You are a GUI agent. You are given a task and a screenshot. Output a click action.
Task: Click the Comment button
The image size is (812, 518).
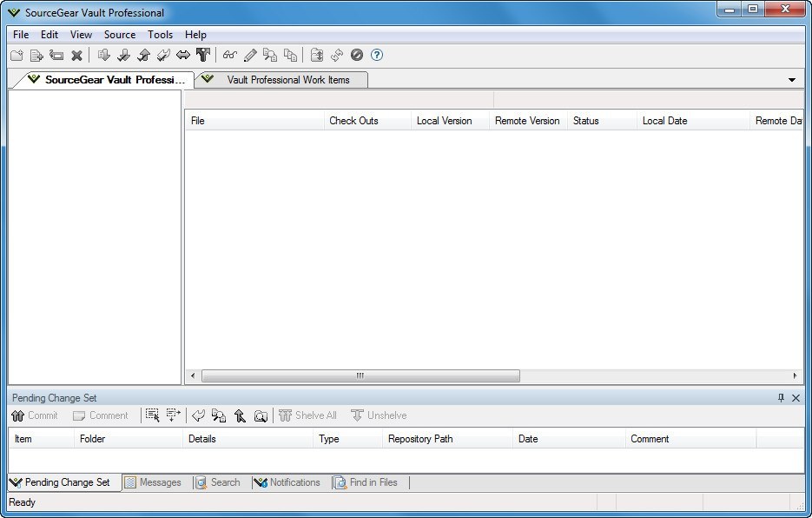[101, 415]
